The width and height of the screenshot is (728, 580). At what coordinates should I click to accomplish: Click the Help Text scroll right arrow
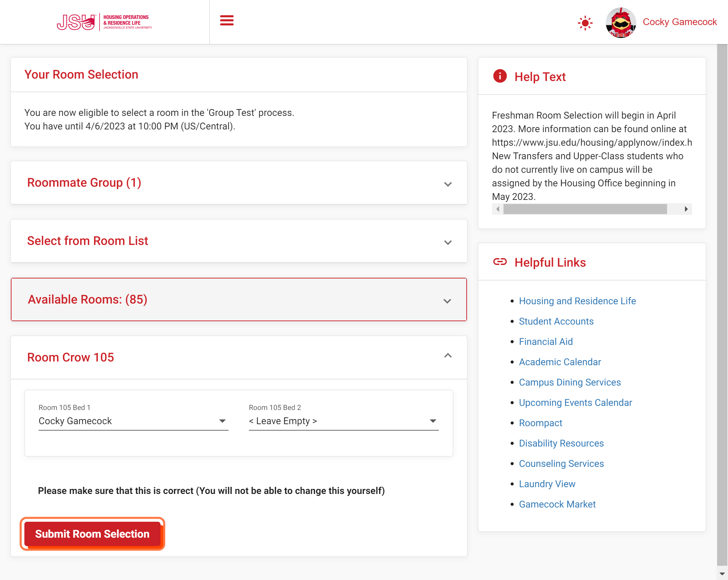point(686,209)
